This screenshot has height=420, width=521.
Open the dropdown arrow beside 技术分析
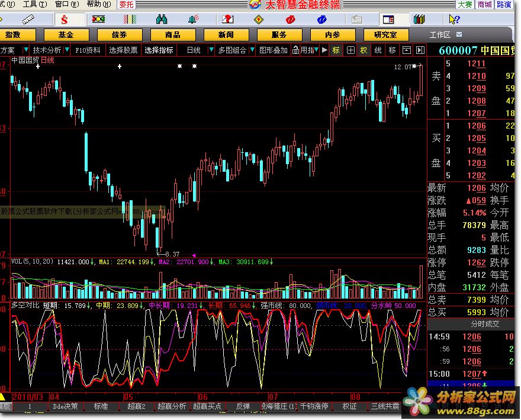tap(67, 50)
